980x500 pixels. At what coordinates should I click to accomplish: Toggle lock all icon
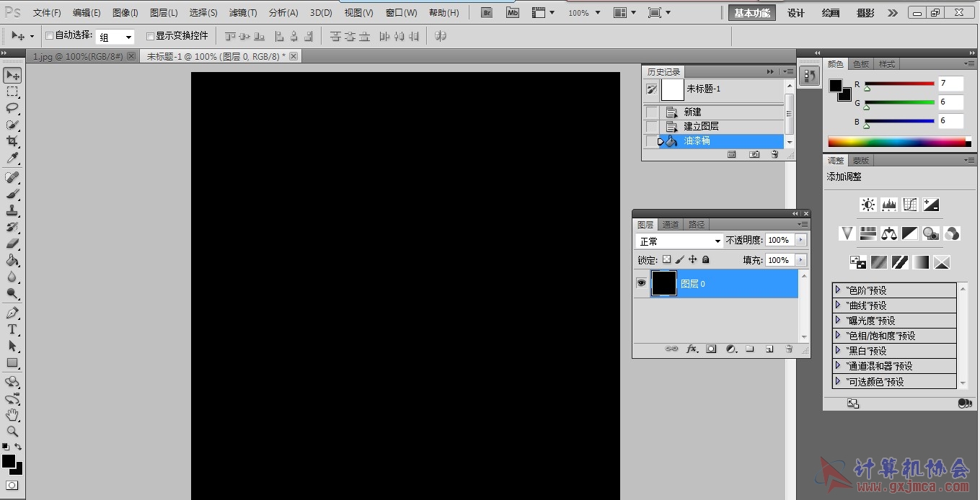[x=706, y=259]
